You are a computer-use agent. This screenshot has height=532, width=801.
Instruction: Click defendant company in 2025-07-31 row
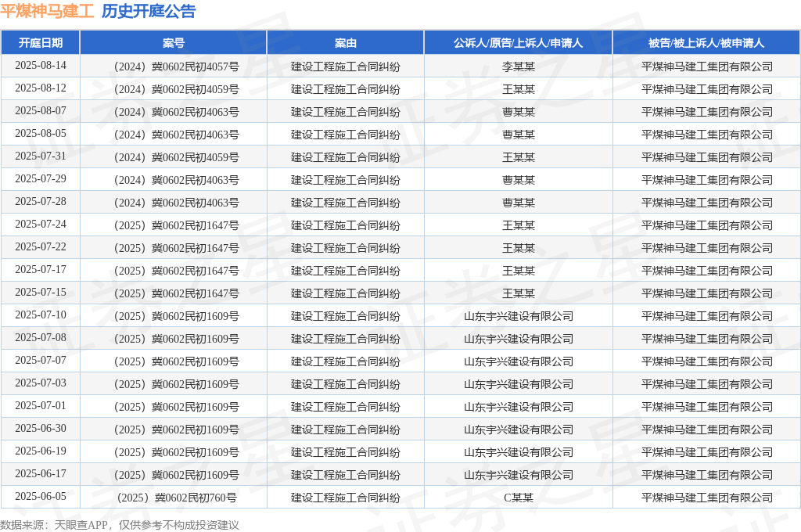(706, 157)
